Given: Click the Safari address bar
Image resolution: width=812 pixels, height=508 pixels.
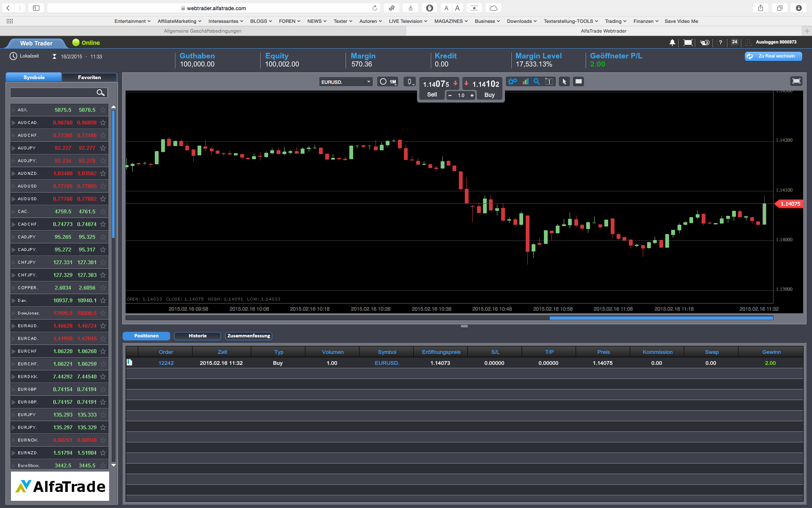Looking at the screenshot, I should tap(214, 8).
